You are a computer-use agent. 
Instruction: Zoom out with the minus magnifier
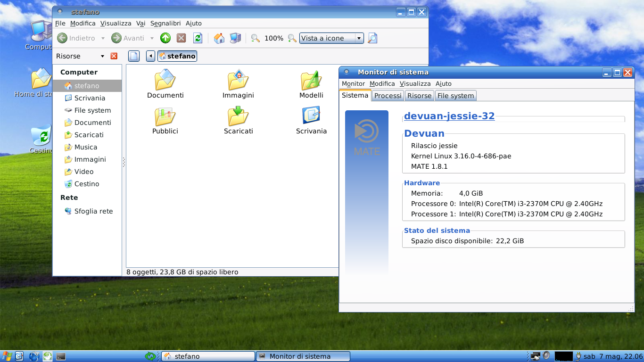tap(256, 38)
